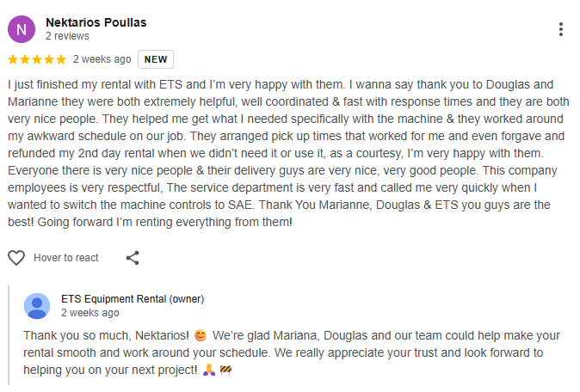Viewport: 580px width, 392px height.
Task: Click the purple N reviewer avatar
Action: tap(22, 29)
